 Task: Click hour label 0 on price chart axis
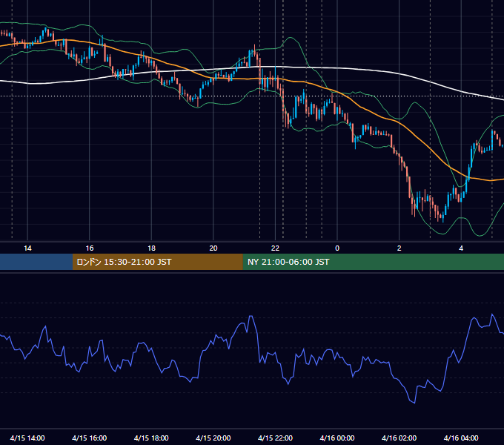[x=337, y=248]
